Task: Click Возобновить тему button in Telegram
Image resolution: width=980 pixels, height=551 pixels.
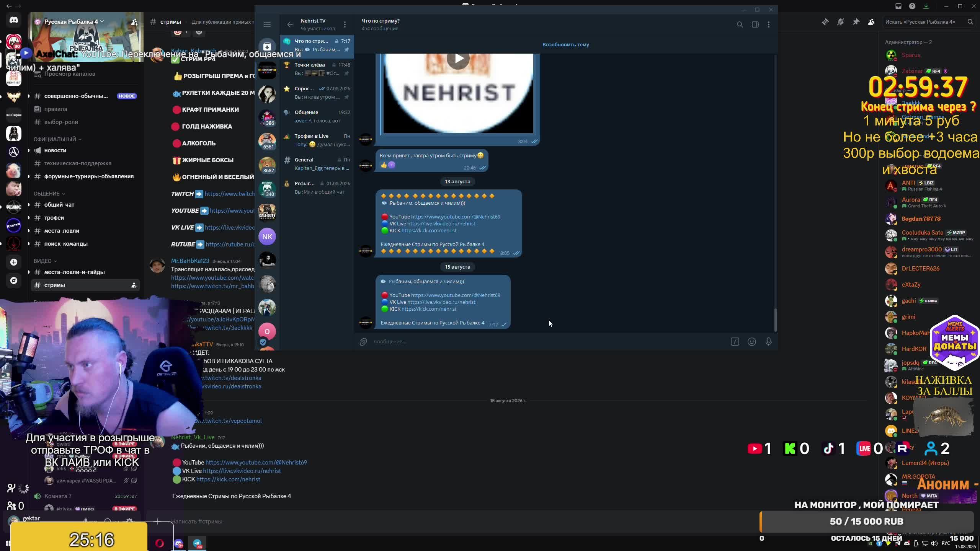Action: pos(565,44)
